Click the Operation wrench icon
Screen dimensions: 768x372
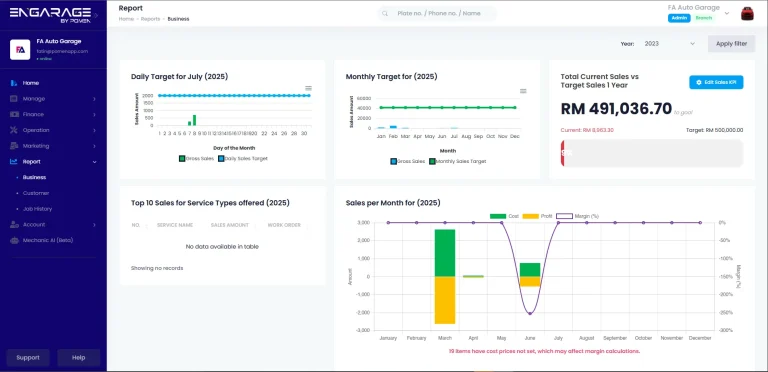pos(14,130)
